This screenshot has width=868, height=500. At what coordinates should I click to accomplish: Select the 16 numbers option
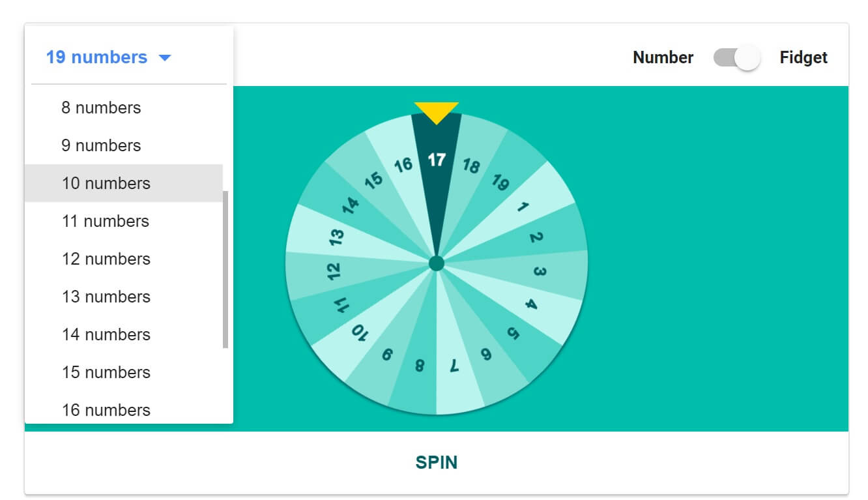[106, 410]
